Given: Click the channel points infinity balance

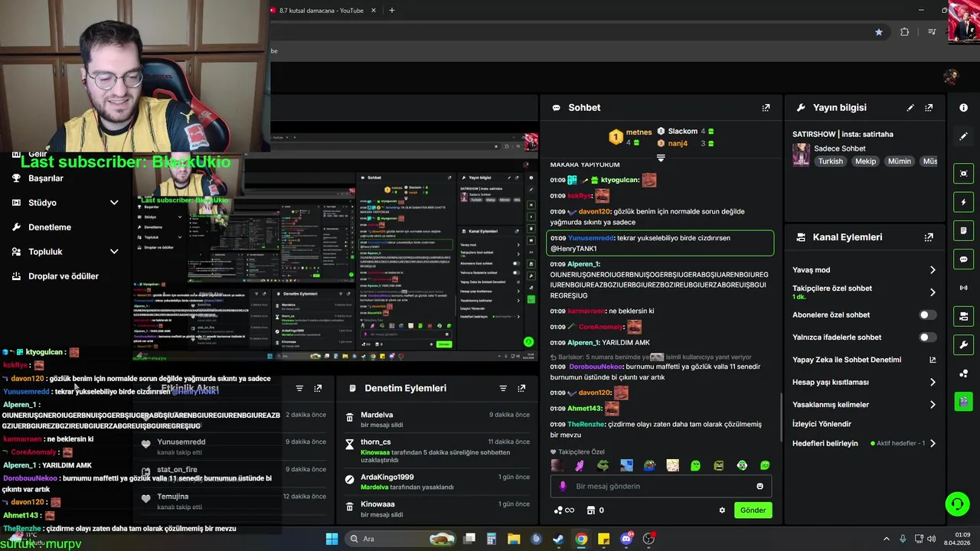Looking at the screenshot, I should click(x=564, y=510).
